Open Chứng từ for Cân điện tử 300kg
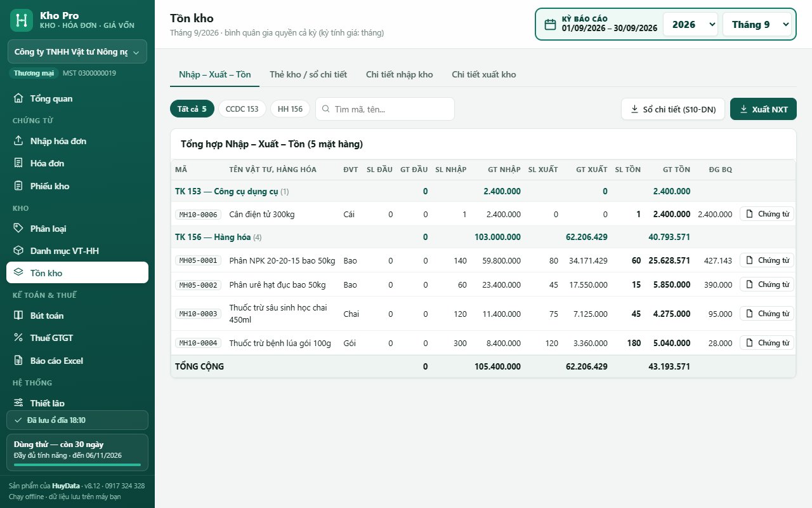 tap(767, 214)
